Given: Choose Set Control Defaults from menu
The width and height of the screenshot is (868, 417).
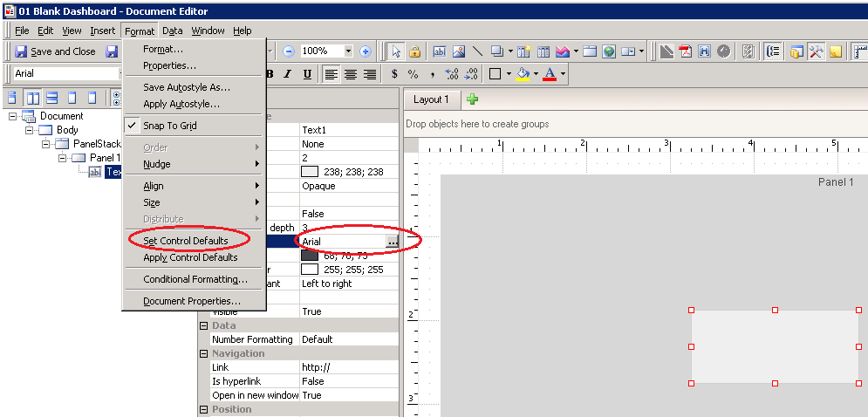Looking at the screenshot, I should tap(185, 241).
